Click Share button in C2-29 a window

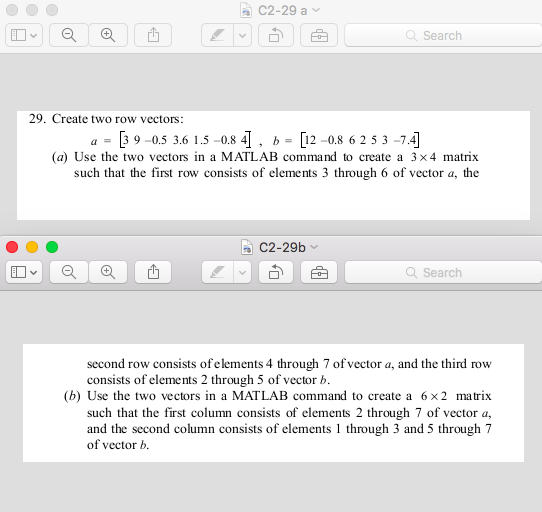point(153,35)
